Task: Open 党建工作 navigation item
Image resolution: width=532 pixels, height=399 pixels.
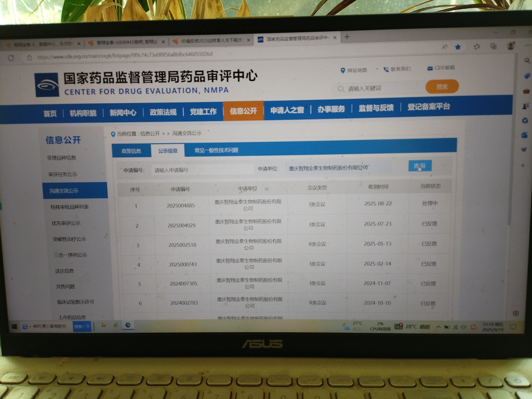Action: point(203,111)
